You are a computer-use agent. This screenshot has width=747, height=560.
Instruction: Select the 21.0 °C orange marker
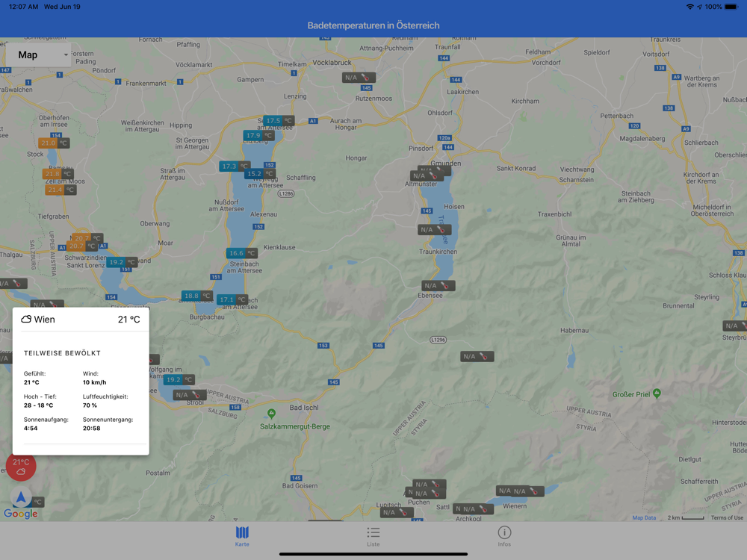pos(54,143)
